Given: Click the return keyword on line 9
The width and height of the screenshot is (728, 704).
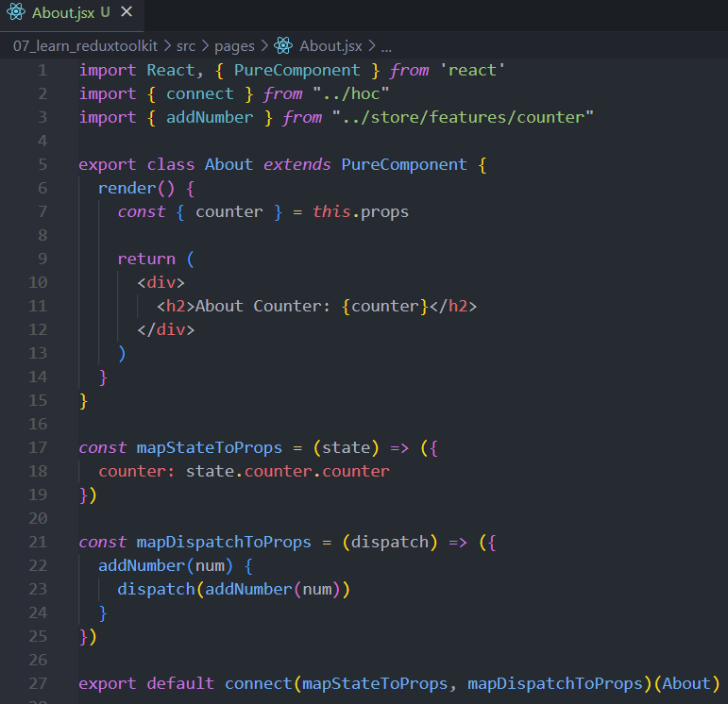Looking at the screenshot, I should coord(146,259).
